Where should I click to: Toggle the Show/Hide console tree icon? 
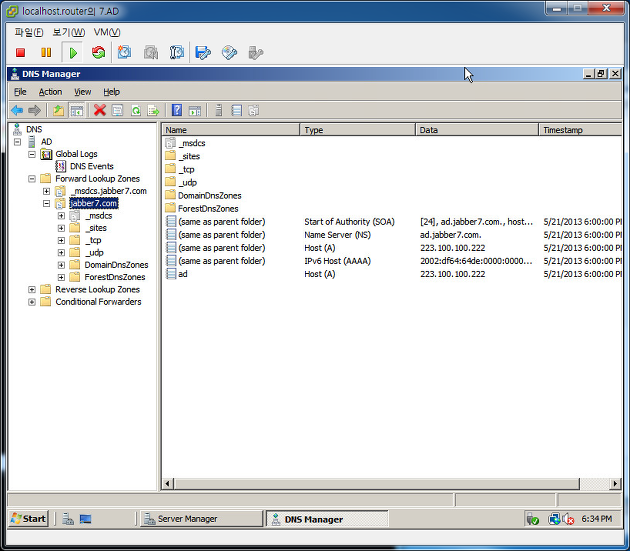click(x=77, y=110)
